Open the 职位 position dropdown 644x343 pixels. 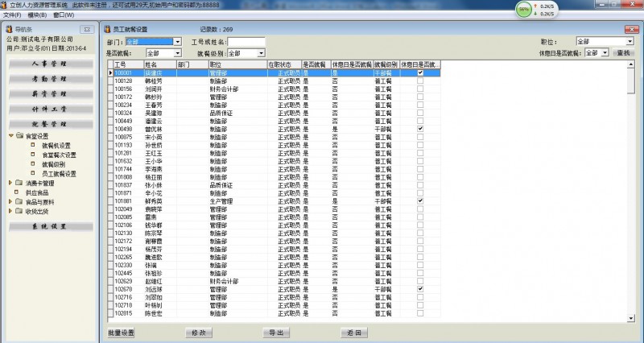pyautogui.click(x=629, y=41)
